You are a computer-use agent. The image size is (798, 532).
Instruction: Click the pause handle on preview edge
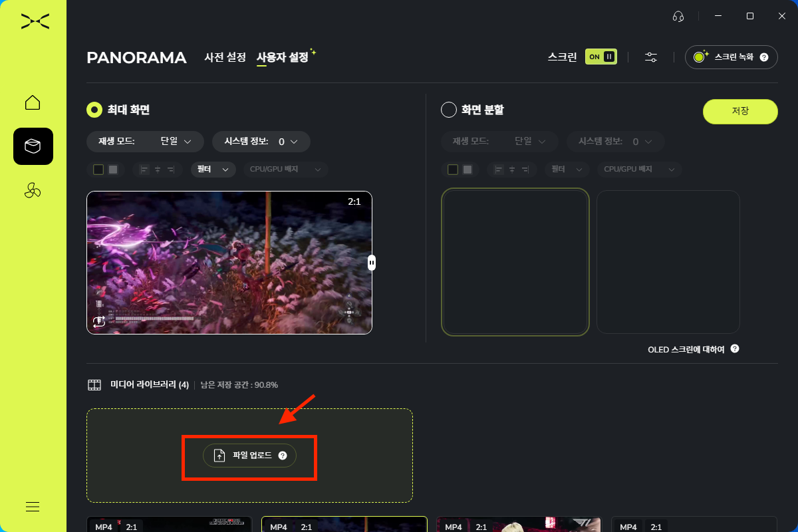372,263
